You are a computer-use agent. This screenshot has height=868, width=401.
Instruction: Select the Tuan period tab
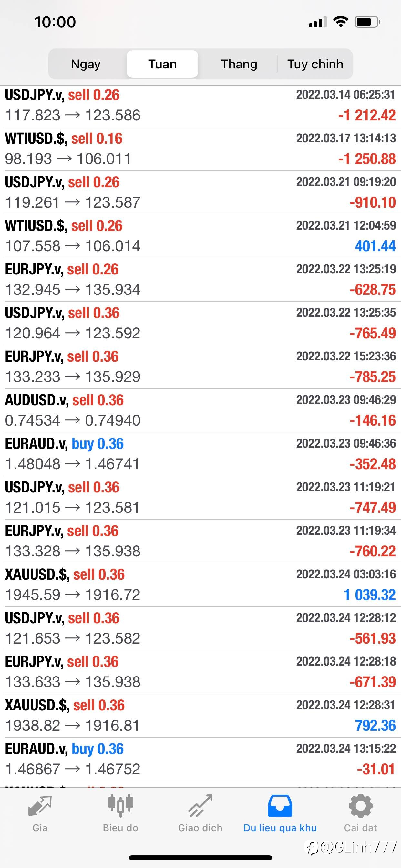162,64
